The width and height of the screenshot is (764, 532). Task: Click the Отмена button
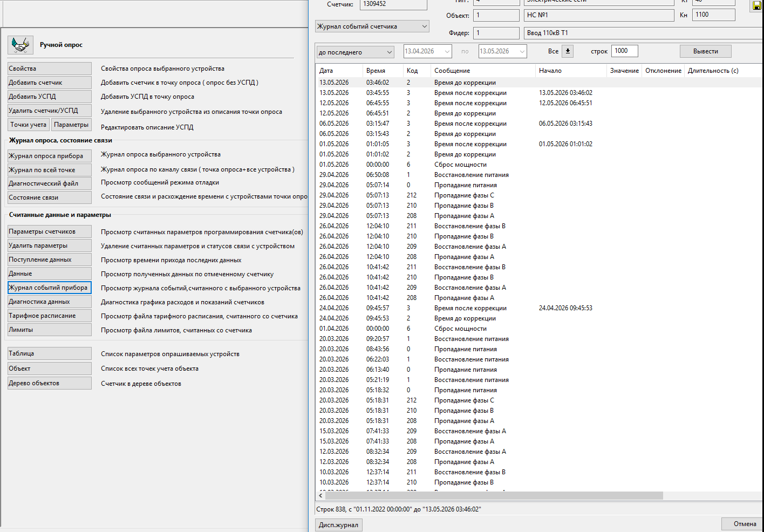[x=745, y=524]
